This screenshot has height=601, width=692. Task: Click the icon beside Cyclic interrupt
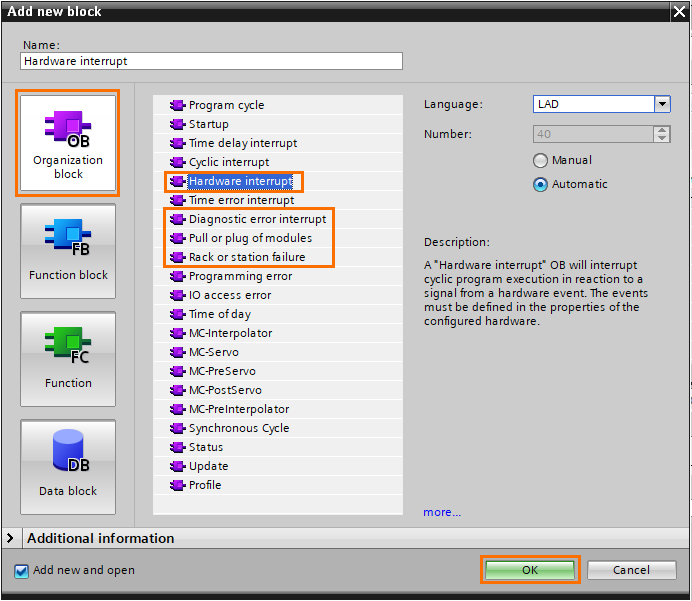coord(177,162)
